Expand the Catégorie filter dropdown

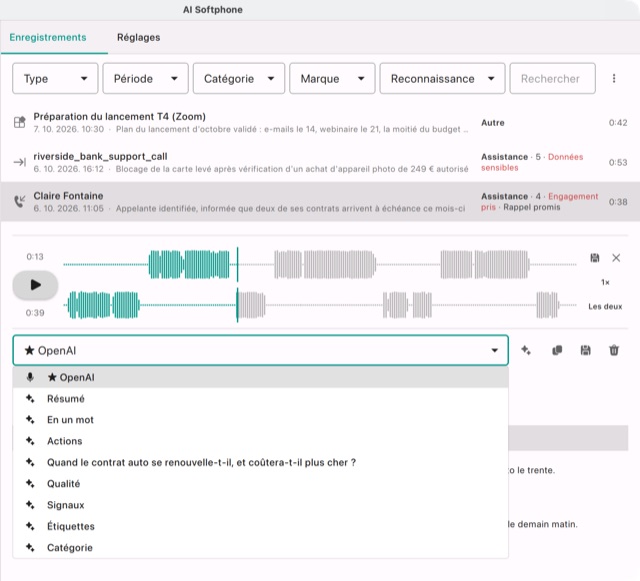[239, 78]
